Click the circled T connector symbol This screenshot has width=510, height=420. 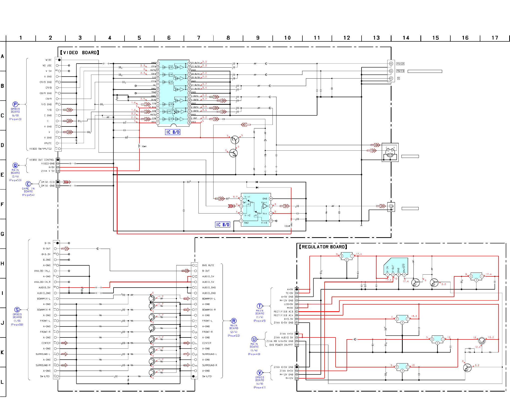259,306
